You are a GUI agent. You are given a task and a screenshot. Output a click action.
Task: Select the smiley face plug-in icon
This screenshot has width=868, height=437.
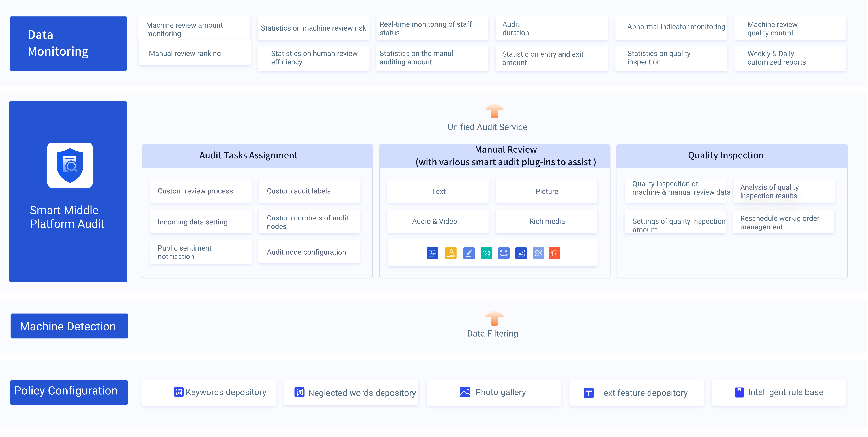(x=504, y=253)
